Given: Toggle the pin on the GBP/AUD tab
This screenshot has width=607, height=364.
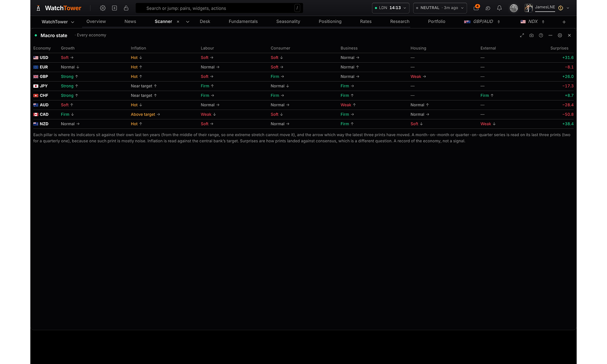Looking at the screenshot, I should (x=499, y=22).
